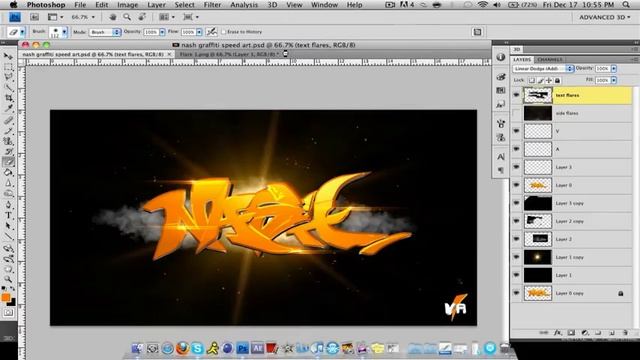The height and width of the screenshot is (360, 640).
Task: Toggle the airbrush icon in options bar
Action: click(x=211, y=32)
